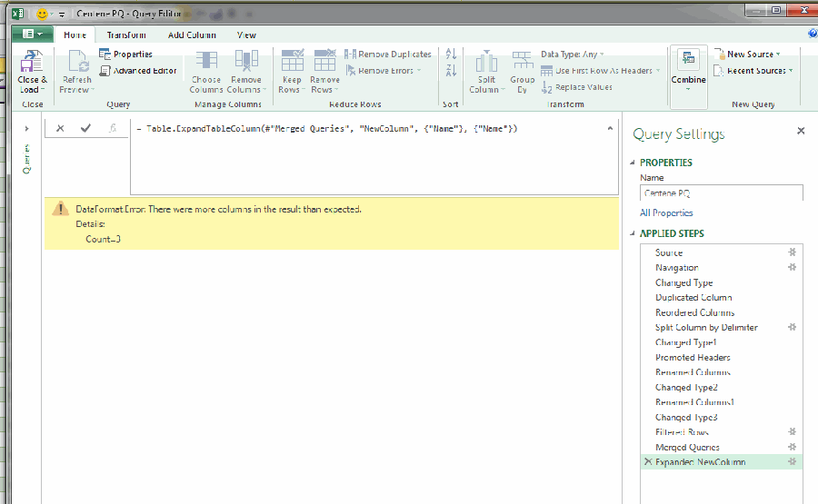Click the Remove Columns icon
Screen dimensions: 818x504
point(246,62)
